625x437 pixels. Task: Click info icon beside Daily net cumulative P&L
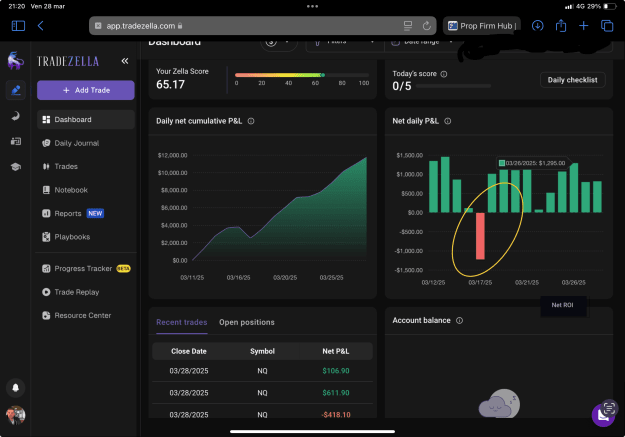[x=251, y=121]
